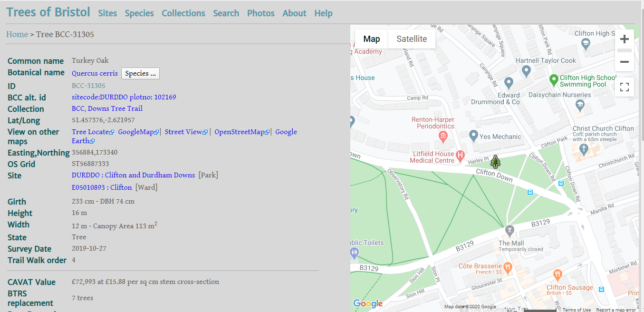Click the Daisychain Nurseries map pin

[x=579, y=105]
